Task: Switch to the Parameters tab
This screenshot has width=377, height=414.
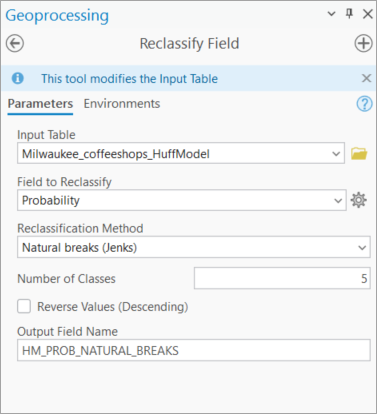Action: 40,104
